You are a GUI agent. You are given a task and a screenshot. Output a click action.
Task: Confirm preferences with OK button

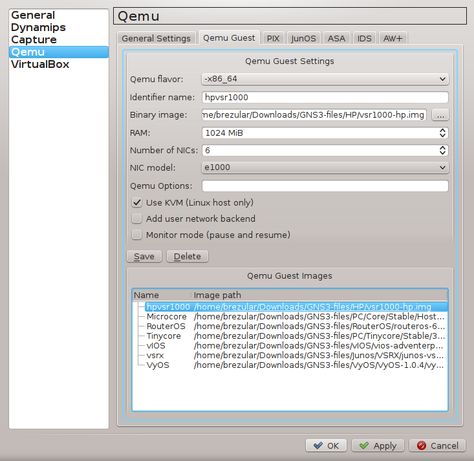click(326, 446)
